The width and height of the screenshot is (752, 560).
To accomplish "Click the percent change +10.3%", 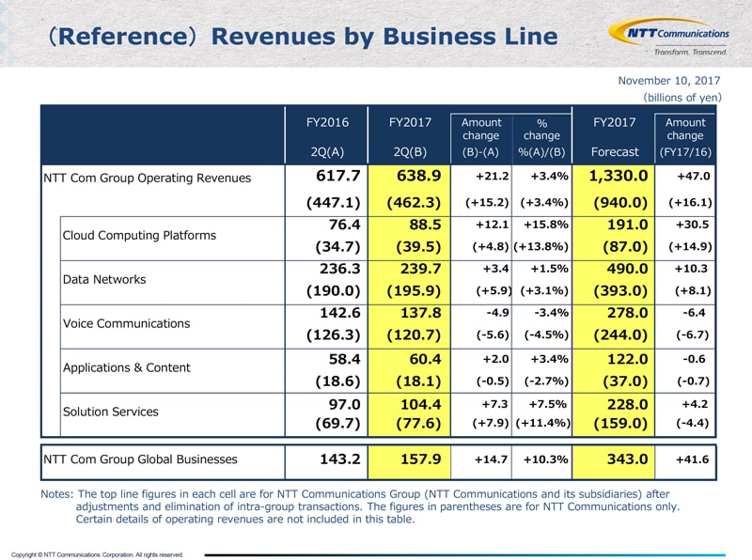I will click(546, 459).
